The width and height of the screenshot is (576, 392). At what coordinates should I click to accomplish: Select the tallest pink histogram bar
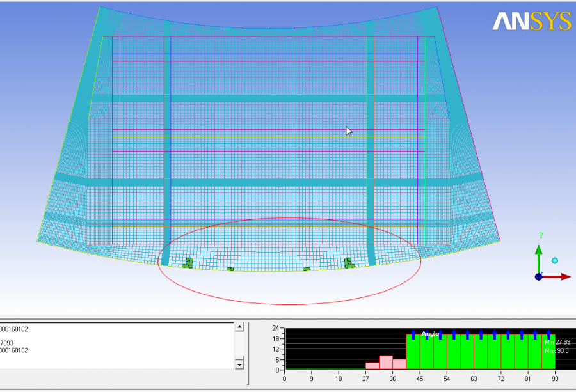point(386,363)
